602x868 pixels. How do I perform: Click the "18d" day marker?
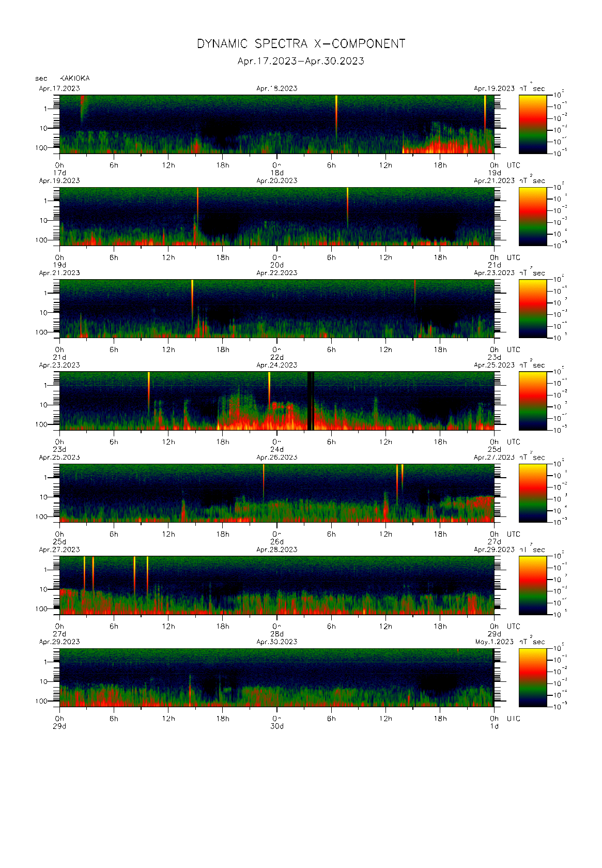click(x=277, y=173)
